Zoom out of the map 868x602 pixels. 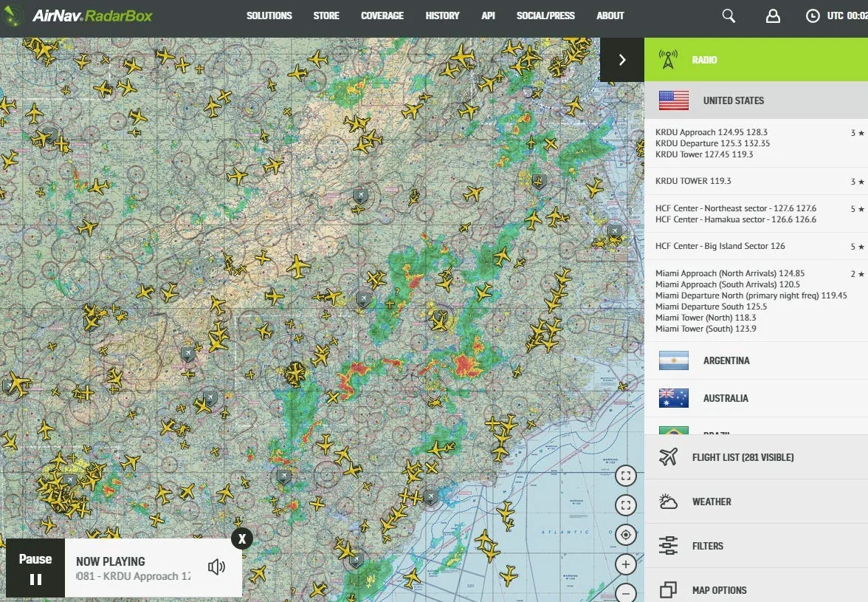[x=626, y=592]
